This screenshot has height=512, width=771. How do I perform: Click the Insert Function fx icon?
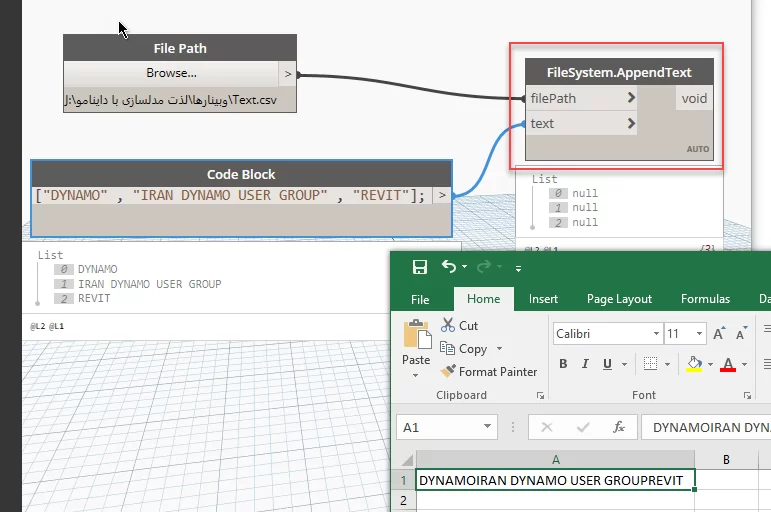point(619,427)
